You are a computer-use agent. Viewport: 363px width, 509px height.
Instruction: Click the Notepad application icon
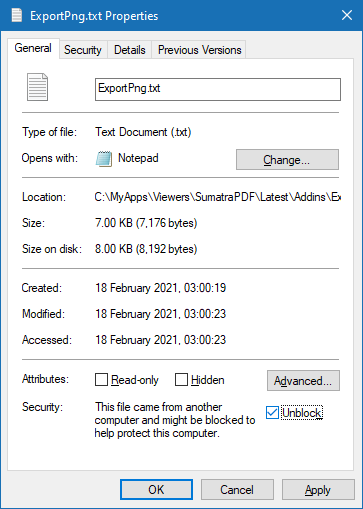click(104, 159)
